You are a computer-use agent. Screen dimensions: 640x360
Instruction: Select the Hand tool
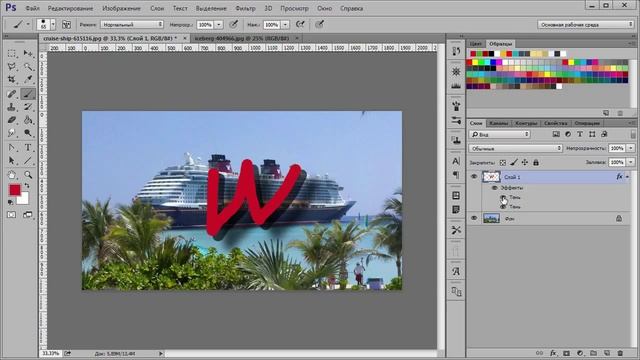[11, 175]
